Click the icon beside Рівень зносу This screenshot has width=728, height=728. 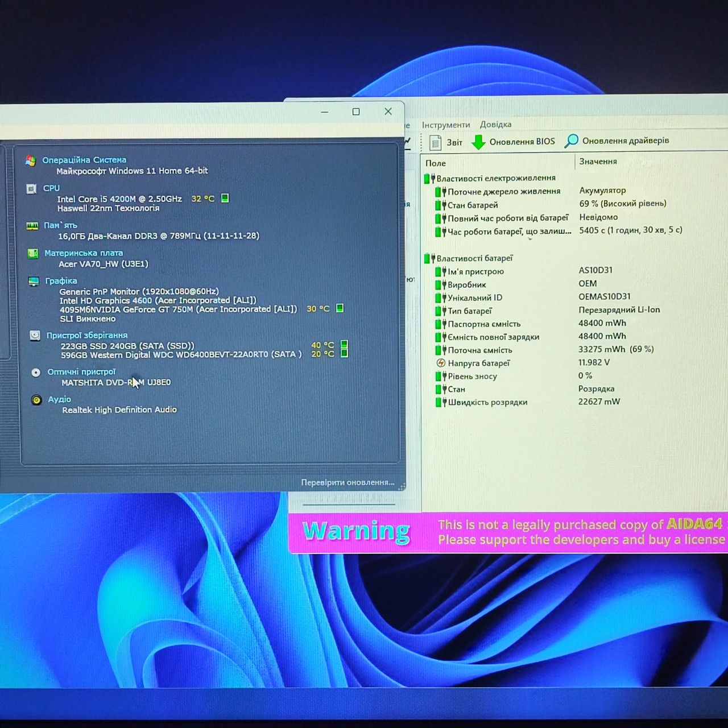[441, 376]
